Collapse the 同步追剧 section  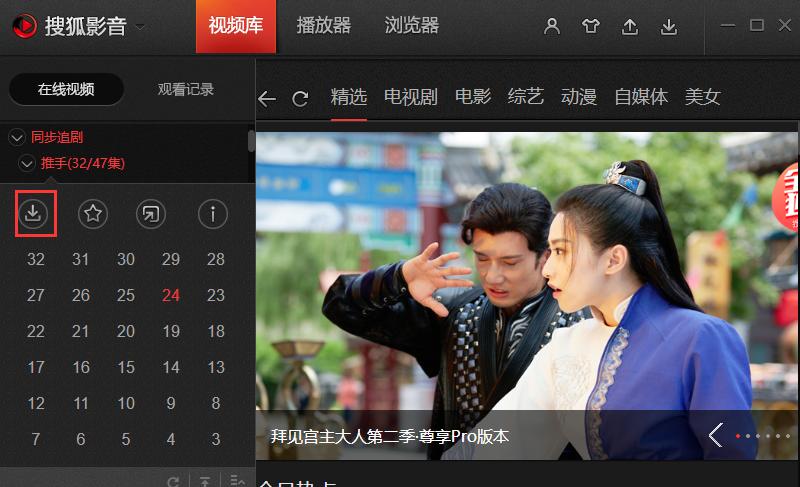pos(17,137)
